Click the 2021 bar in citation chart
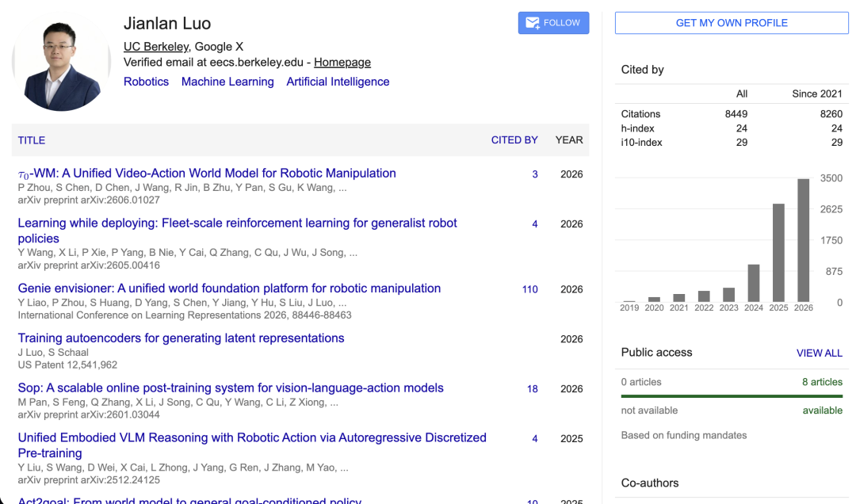The width and height of the screenshot is (856, 504). (678, 298)
